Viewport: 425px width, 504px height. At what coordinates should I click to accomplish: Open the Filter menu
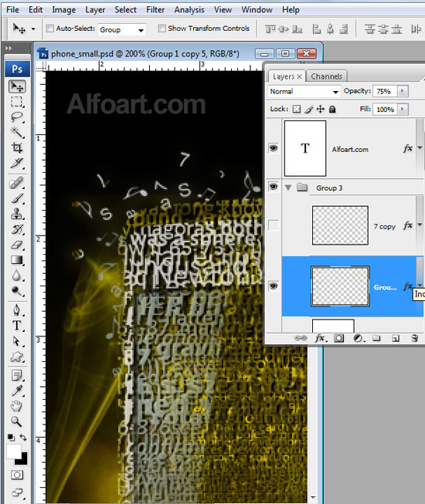click(x=155, y=10)
